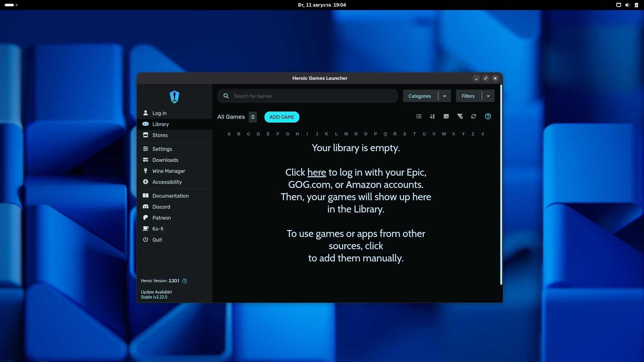The image size is (644, 362).
Task: Click the "Your library is empty." message
Action: pyautogui.click(x=356, y=148)
